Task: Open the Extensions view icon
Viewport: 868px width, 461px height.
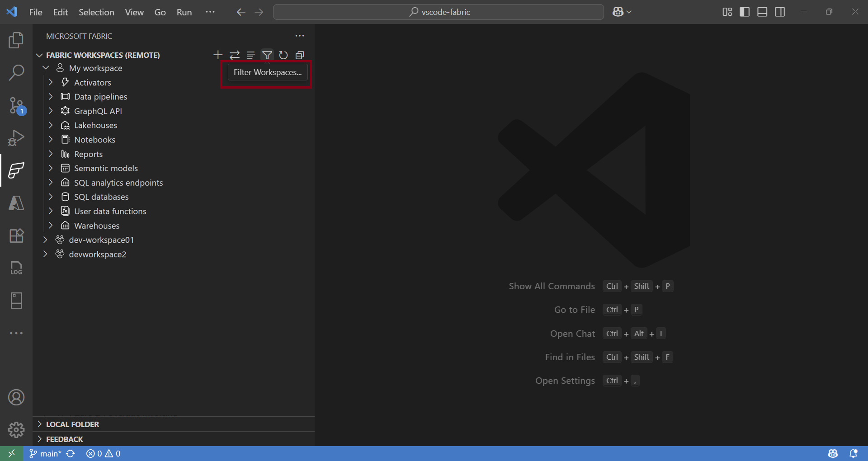Action: pyautogui.click(x=16, y=235)
